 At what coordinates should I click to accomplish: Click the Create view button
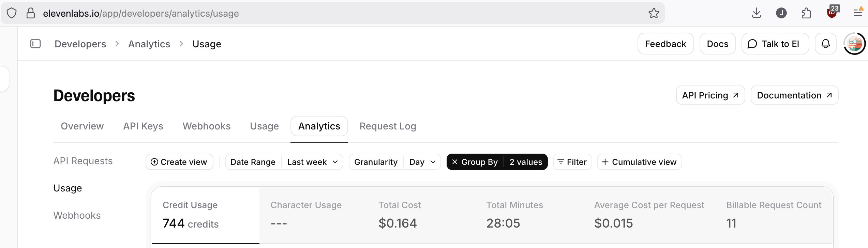click(x=179, y=162)
